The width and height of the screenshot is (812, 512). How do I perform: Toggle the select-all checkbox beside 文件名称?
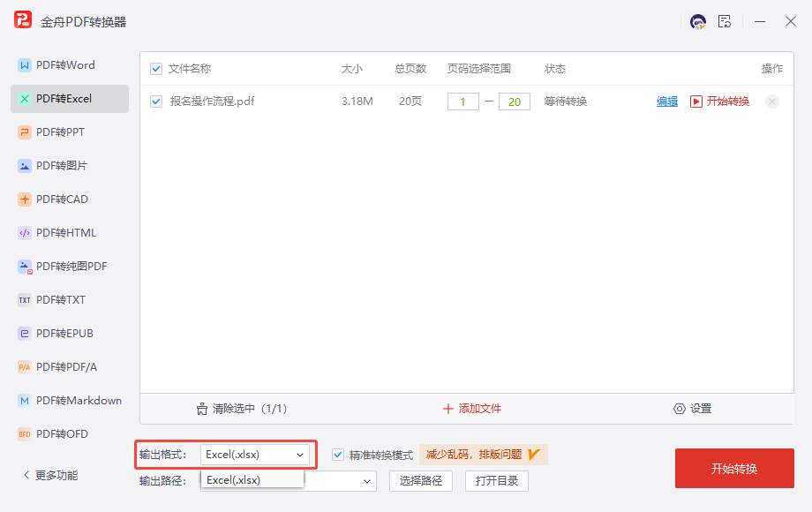pos(156,69)
